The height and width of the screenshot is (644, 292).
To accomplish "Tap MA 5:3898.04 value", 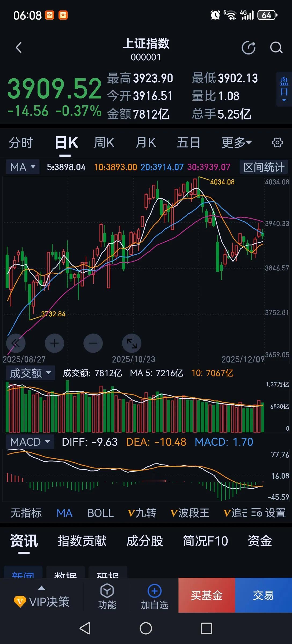I will coord(66,167).
